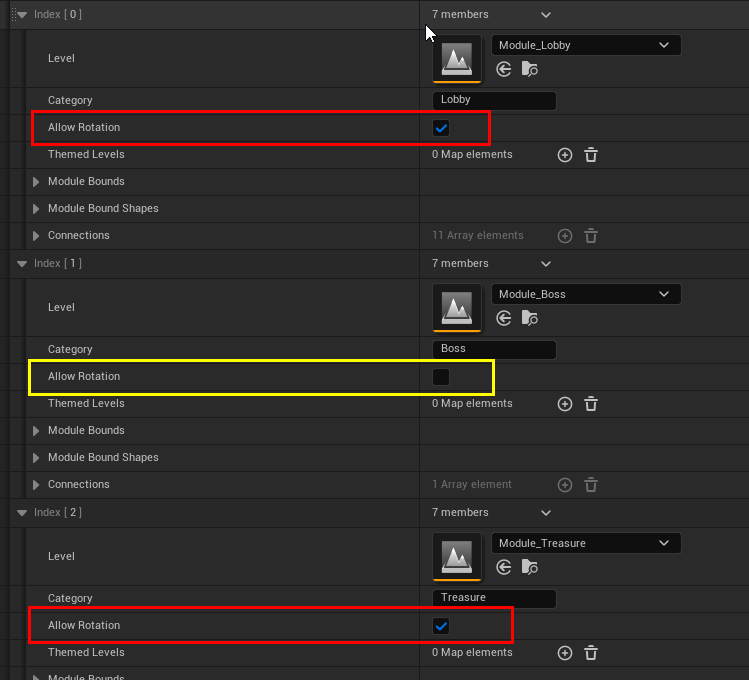
Task: Collapse the Index [ 2 ] entry
Action: (x=22, y=513)
